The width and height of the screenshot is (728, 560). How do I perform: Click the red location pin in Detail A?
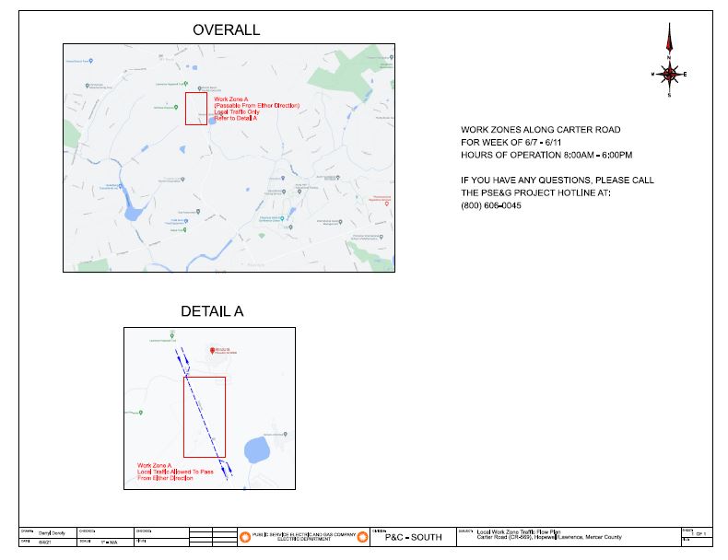coord(213,351)
